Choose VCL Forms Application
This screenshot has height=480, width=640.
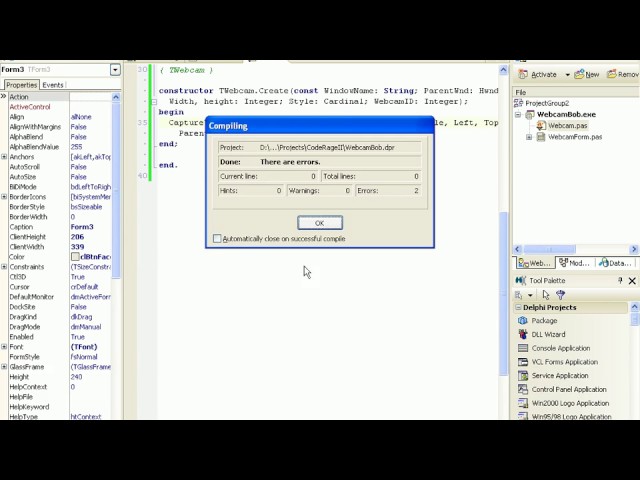coord(564,362)
